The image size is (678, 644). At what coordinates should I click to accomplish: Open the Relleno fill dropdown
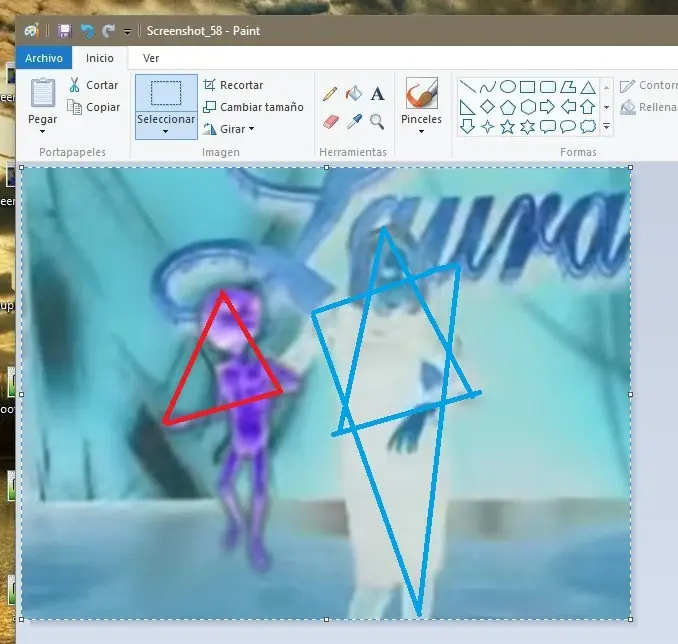point(648,107)
